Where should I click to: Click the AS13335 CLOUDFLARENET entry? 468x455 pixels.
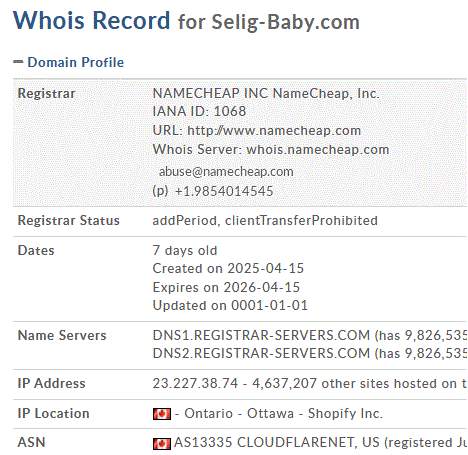(x=264, y=443)
